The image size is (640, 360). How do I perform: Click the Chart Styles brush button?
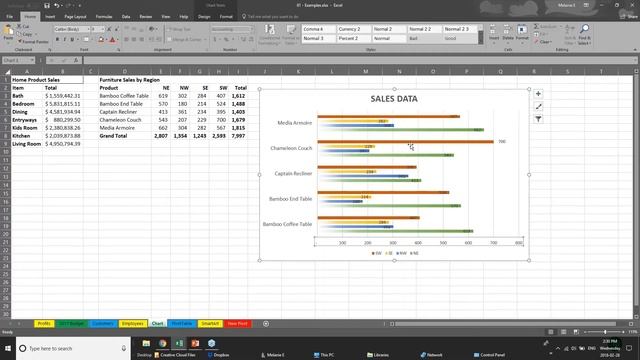tap(538, 107)
